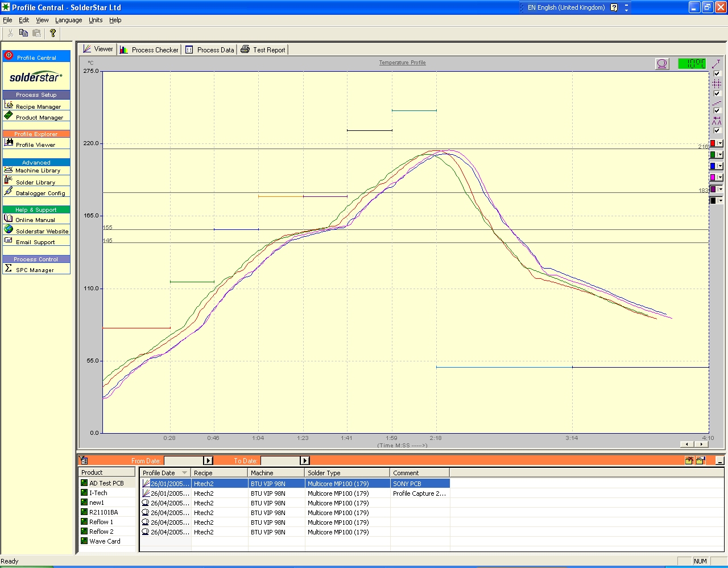The width and height of the screenshot is (728, 568).
Task: Click the Help question mark toolbar icon
Action: 53,33
